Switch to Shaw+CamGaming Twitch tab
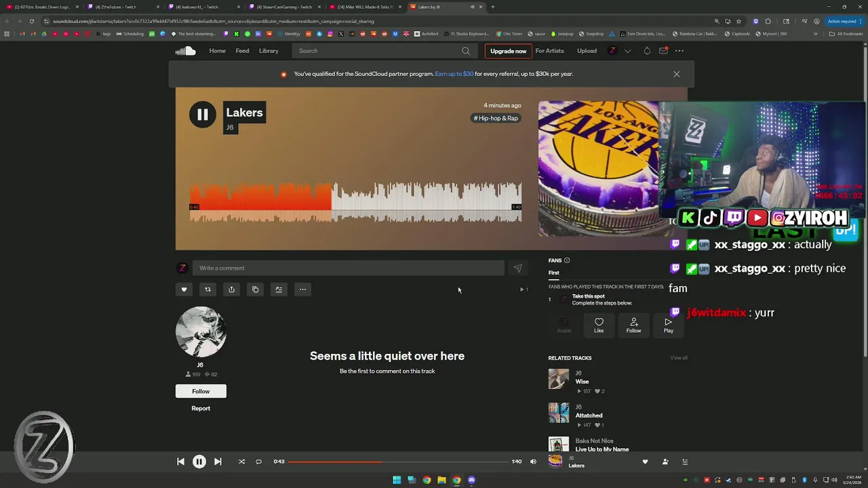The width and height of the screenshot is (868, 488). pos(284,7)
